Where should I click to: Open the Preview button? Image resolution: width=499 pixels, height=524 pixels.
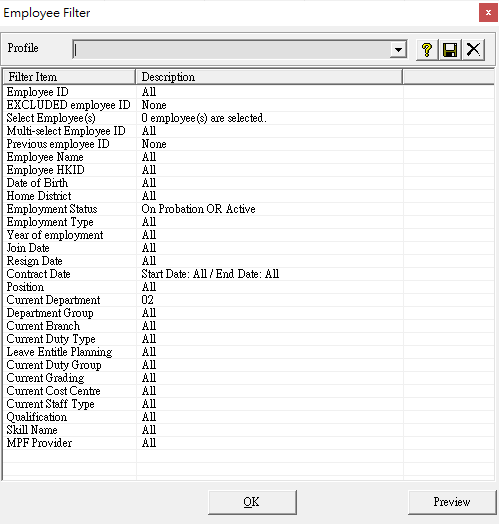point(452,502)
